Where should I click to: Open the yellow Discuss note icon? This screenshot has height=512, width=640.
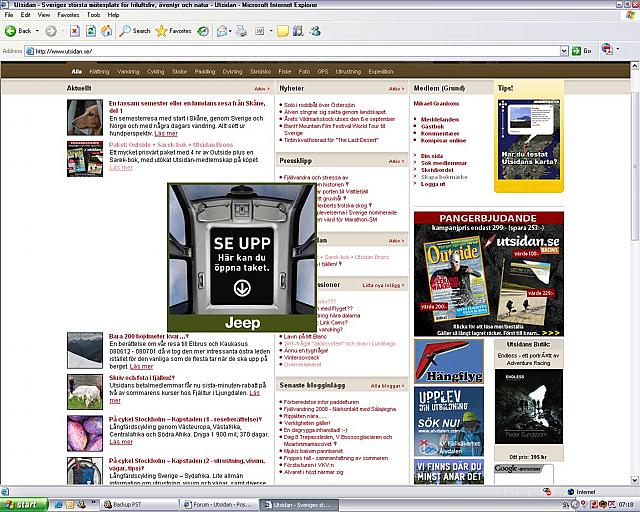[x=282, y=31]
